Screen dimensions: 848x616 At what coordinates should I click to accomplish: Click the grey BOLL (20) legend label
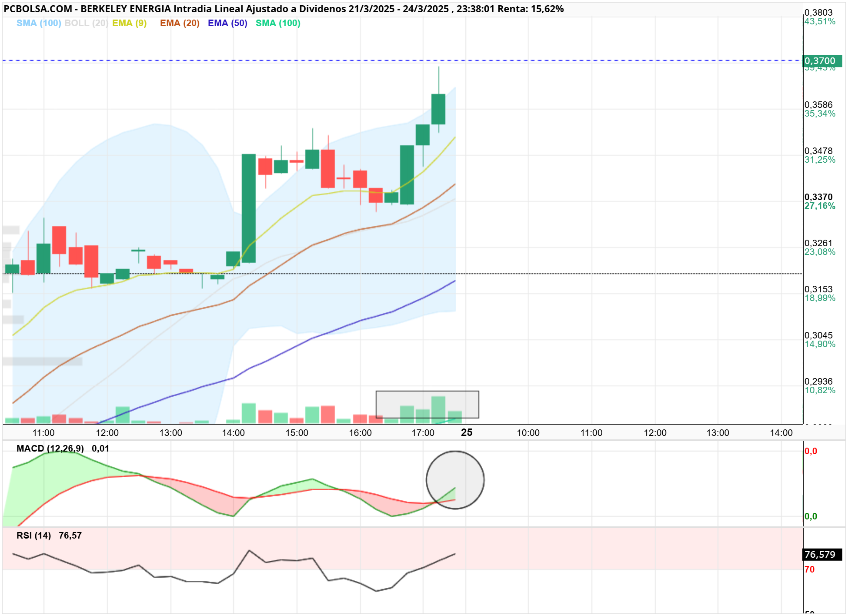(86, 23)
